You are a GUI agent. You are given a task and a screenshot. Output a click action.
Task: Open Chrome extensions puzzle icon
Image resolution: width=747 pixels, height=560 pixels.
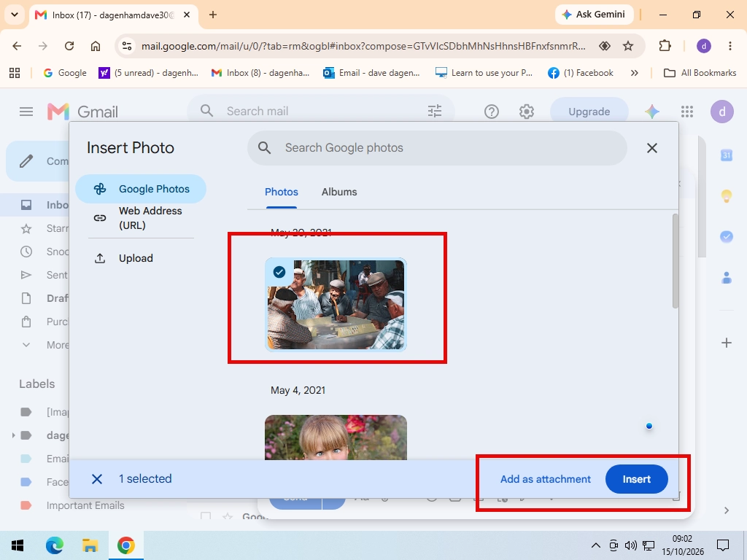pos(665,46)
